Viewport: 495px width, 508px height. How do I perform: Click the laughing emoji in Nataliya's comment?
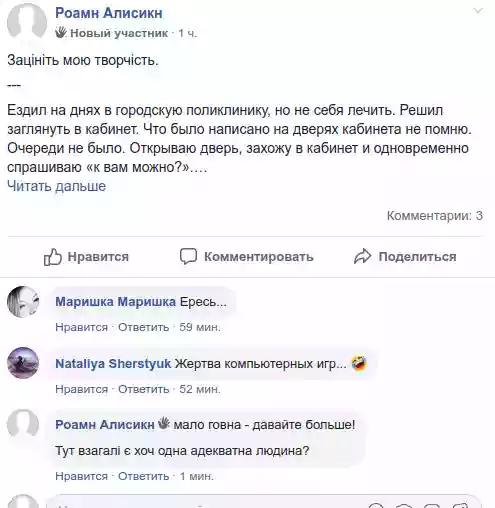(359, 363)
